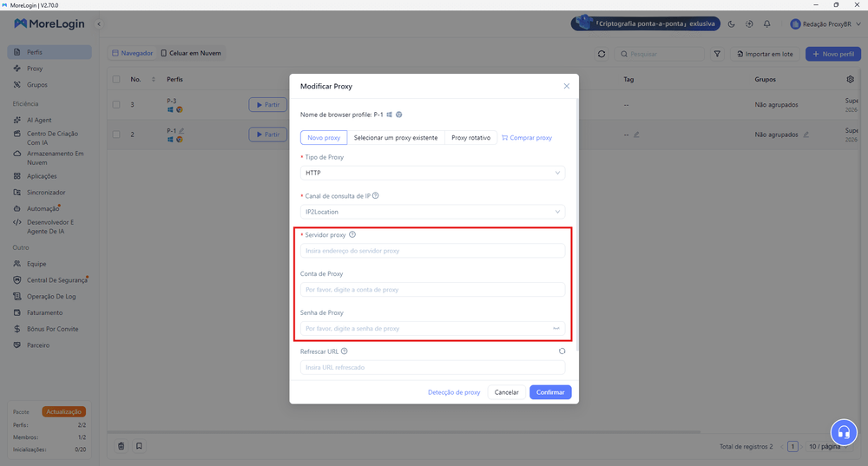Image resolution: width=868 pixels, height=466 pixels.
Task: Select the checkbox for profile row 3
Action: [x=116, y=105]
